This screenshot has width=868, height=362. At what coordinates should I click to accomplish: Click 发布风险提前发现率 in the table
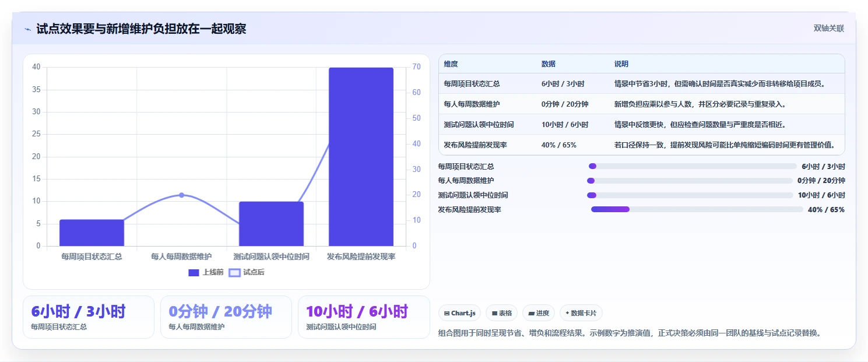[475, 145]
